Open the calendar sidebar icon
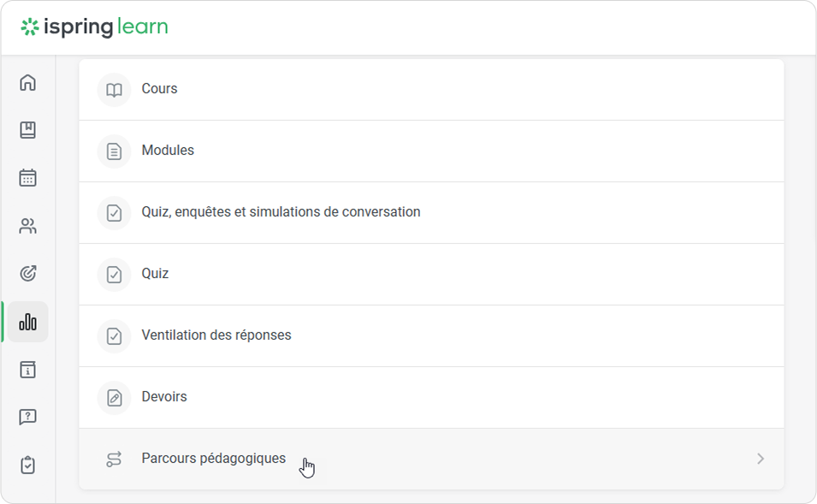The width and height of the screenshot is (817, 504). coord(28,178)
